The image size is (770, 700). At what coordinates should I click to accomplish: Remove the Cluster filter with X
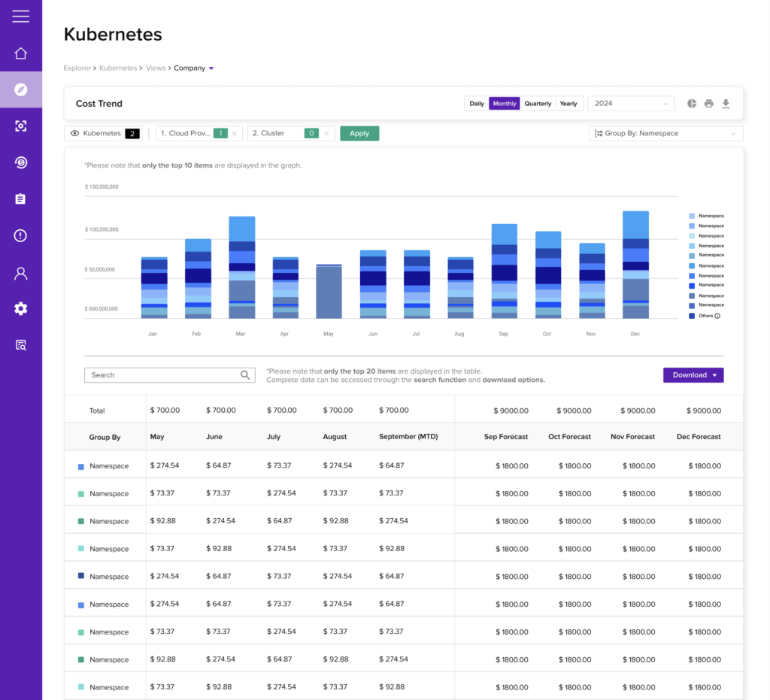coord(326,134)
